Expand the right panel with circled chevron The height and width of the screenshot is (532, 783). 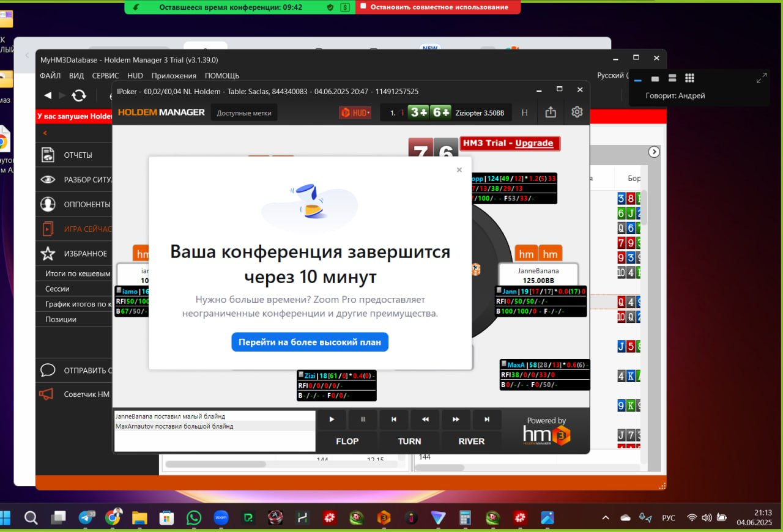[654, 152]
